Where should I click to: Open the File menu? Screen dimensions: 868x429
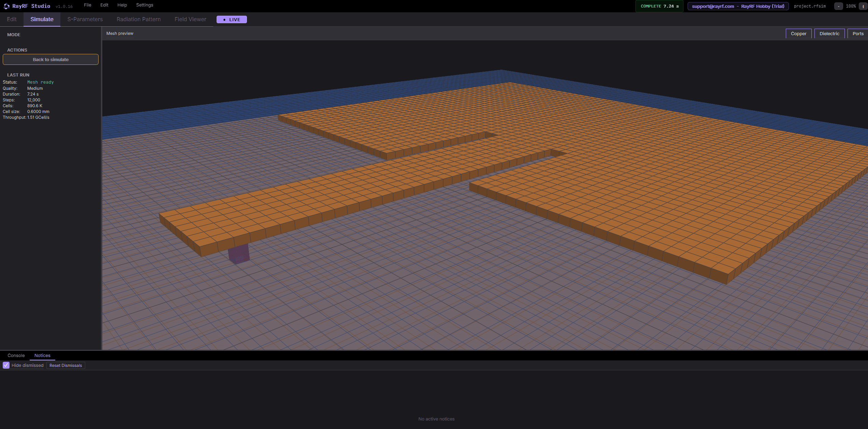tap(88, 5)
